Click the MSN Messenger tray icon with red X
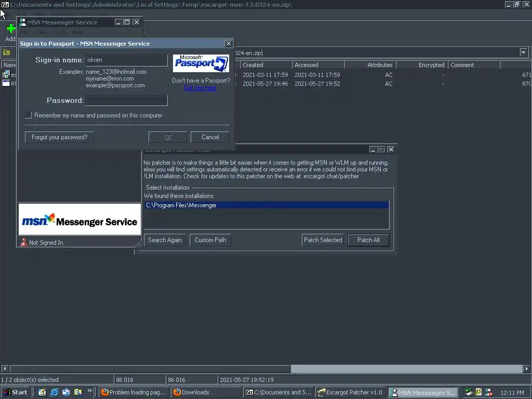 click(488, 392)
